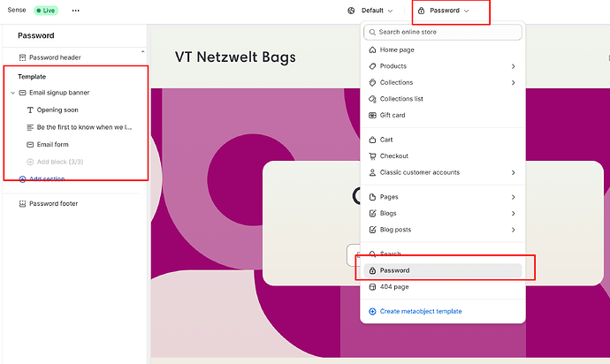Click the 404 page icon
Image resolution: width=610 pixels, height=364 pixels.
tap(372, 287)
